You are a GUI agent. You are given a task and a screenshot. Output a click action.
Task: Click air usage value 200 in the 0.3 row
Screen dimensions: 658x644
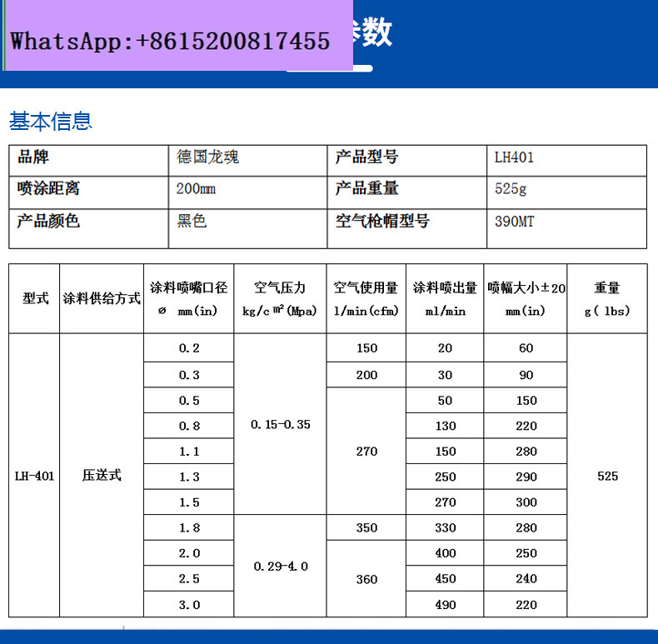point(366,375)
